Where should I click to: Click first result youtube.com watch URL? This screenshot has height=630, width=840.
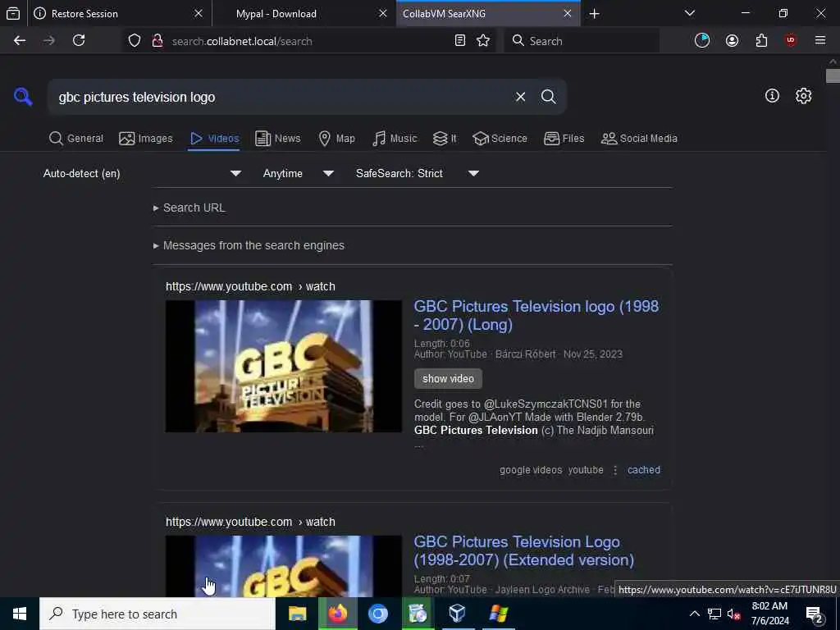point(250,286)
